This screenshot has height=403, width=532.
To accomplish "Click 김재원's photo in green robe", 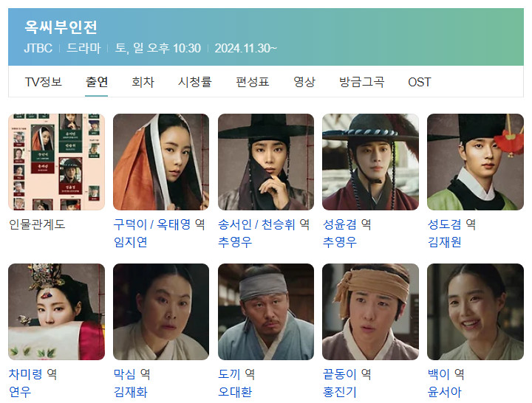I will coord(475,162).
